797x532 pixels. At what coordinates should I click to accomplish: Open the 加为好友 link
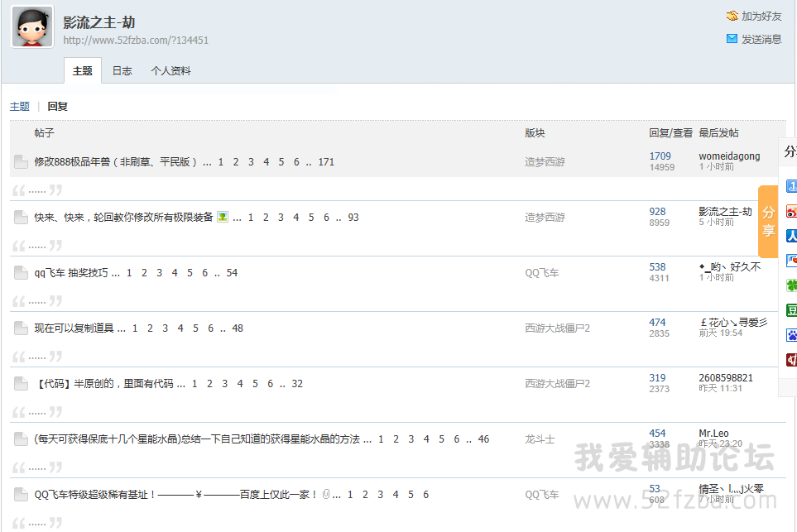pos(761,17)
